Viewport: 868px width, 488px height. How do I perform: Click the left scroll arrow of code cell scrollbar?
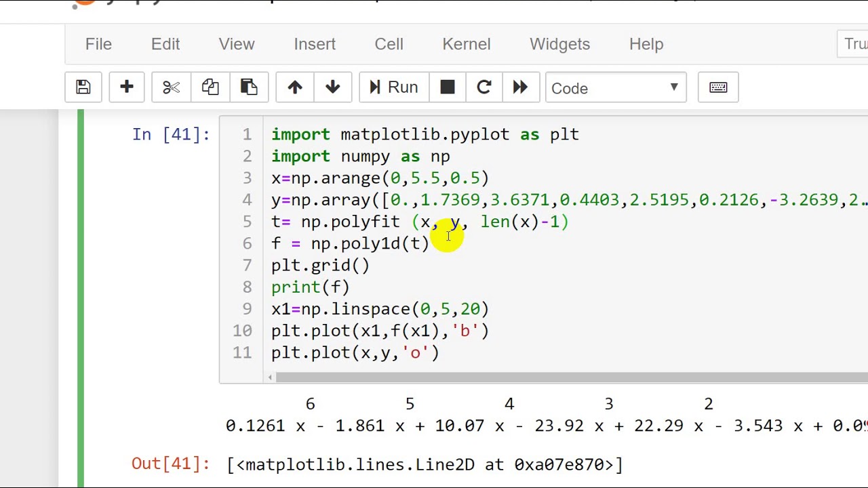(x=271, y=377)
